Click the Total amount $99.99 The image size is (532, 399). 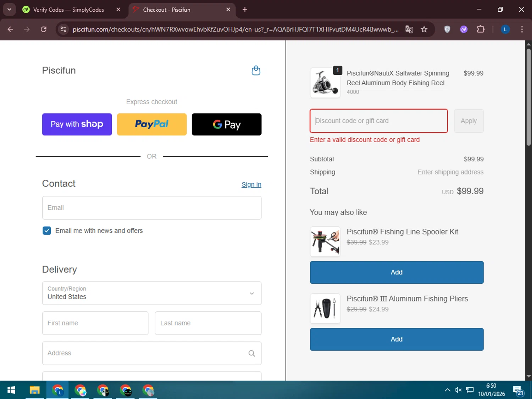click(470, 191)
